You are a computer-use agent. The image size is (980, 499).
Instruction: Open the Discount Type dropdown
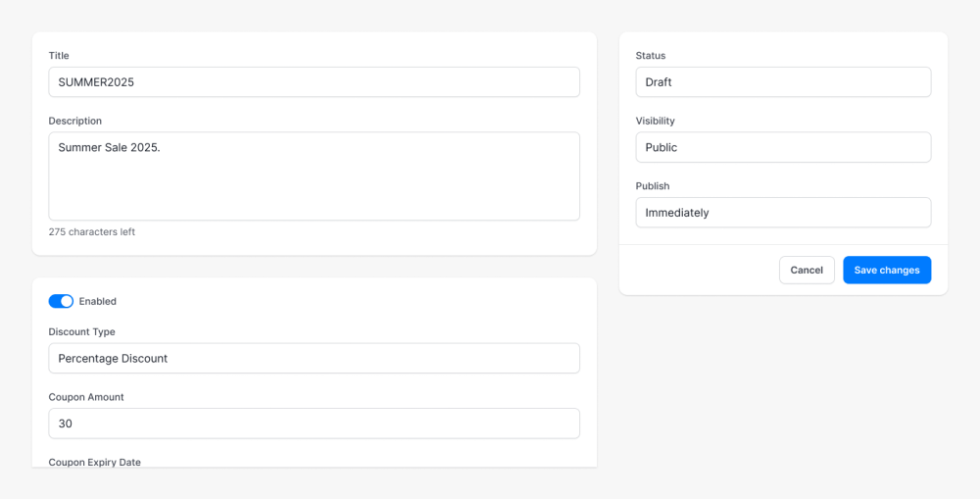[314, 358]
